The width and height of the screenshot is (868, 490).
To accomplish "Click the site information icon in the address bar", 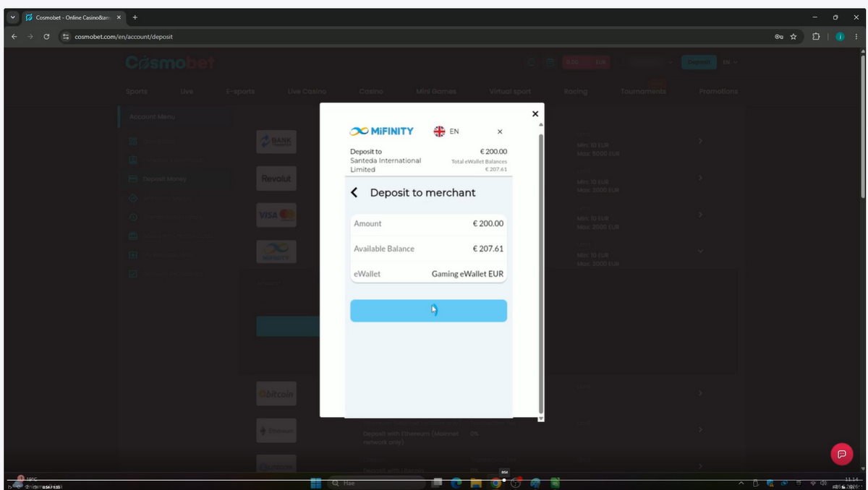I will [x=66, y=36].
